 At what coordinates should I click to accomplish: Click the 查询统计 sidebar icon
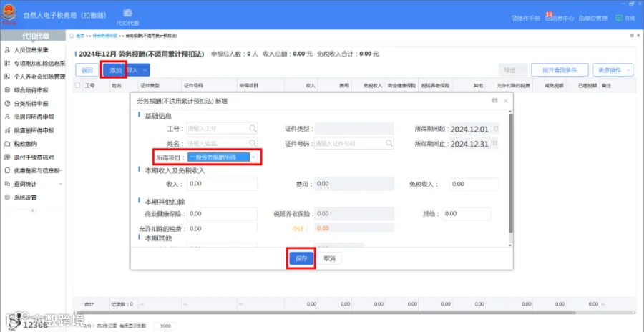point(7,184)
